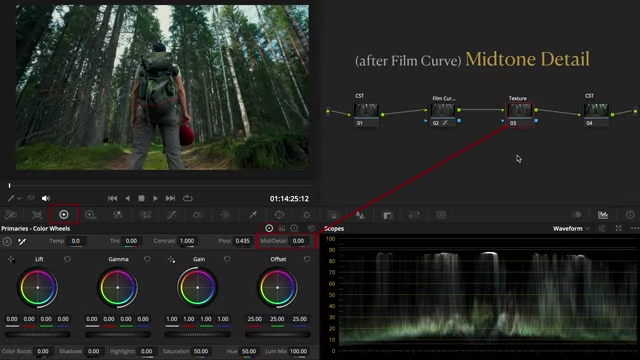Click the Gain master wheel slider
The height and width of the screenshot is (360, 640).
click(x=198, y=334)
